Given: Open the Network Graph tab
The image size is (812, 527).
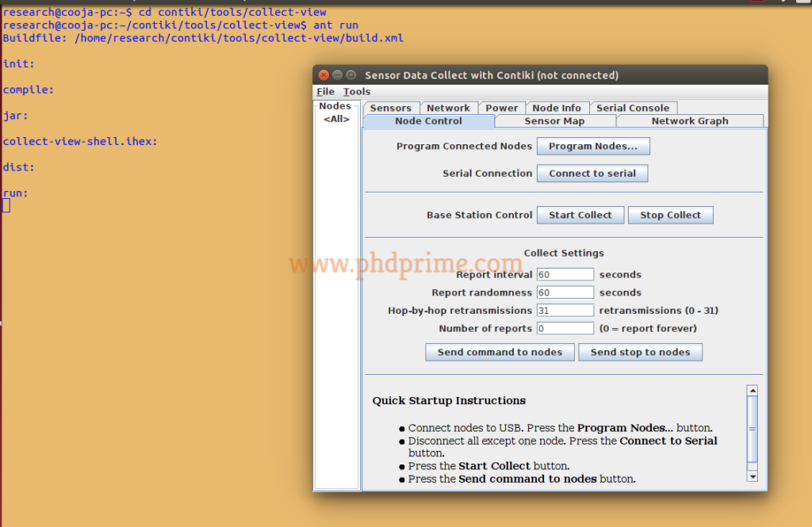Looking at the screenshot, I should click(689, 120).
